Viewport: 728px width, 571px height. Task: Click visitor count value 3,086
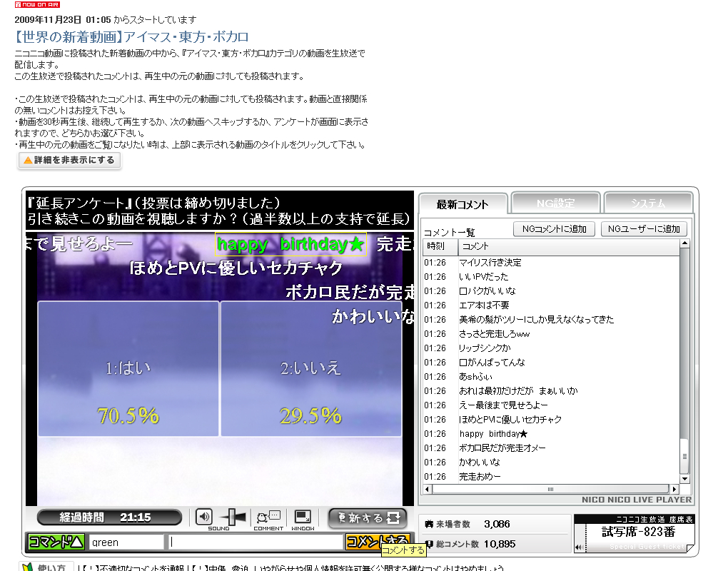[497, 524]
